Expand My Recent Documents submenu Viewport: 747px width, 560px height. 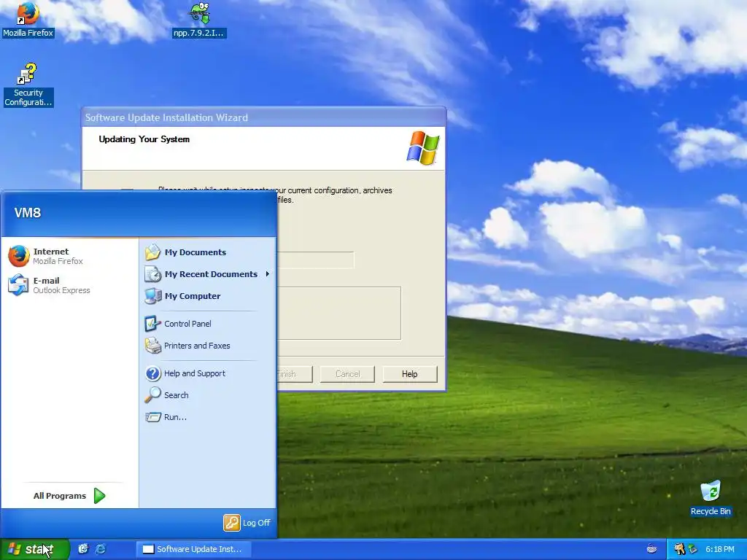(x=207, y=274)
